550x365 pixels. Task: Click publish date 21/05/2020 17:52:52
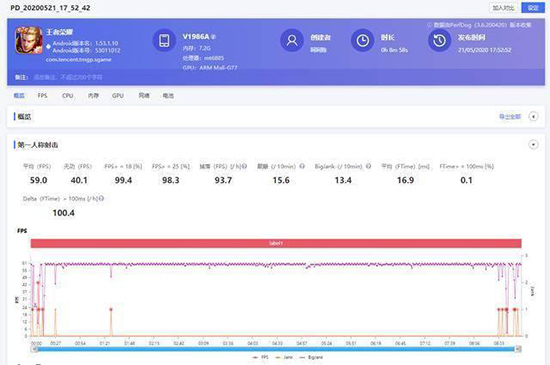click(484, 50)
